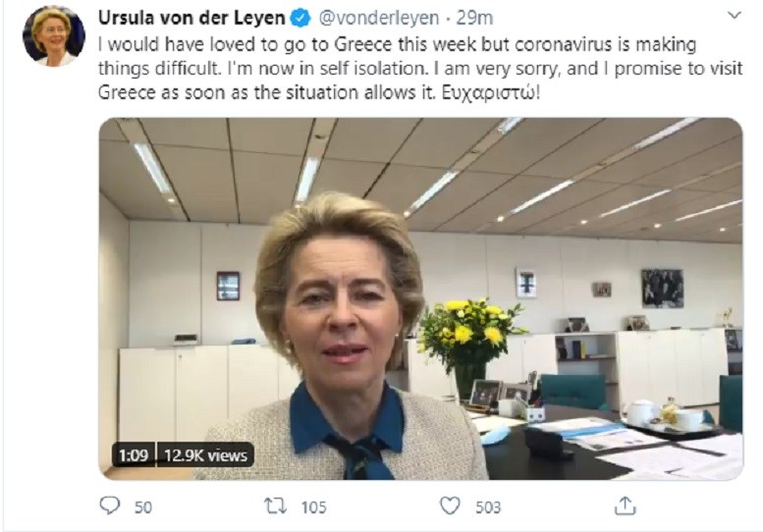Open the share upload arrow icon

(x=626, y=505)
